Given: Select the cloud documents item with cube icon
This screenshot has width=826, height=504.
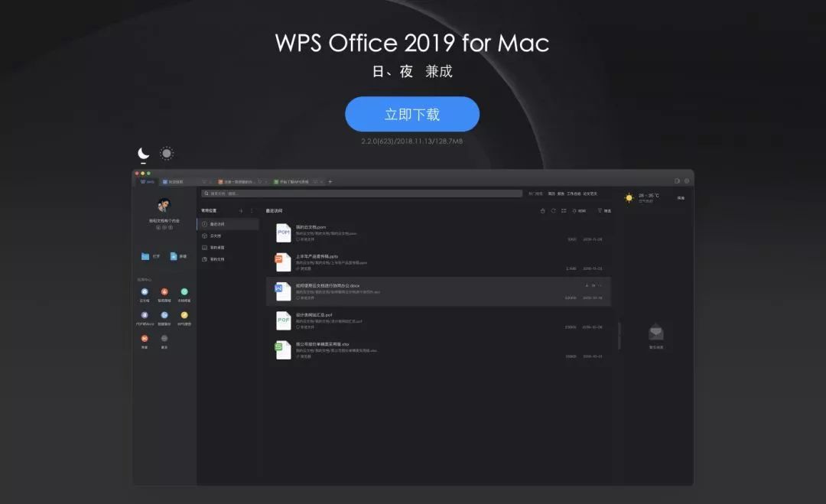Looking at the screenshot, I should click(228, 236).
